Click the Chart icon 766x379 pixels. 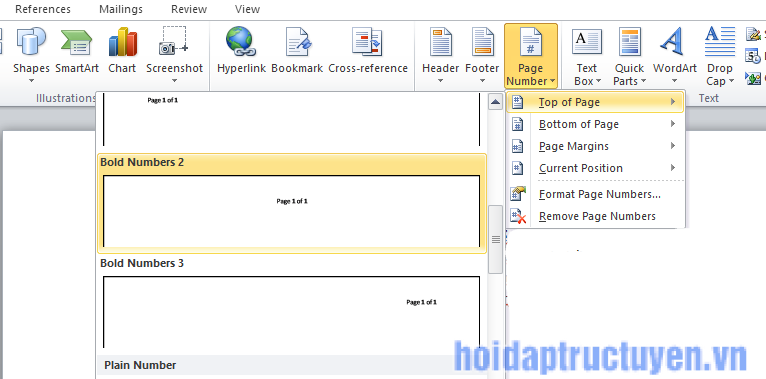point(122,42)
